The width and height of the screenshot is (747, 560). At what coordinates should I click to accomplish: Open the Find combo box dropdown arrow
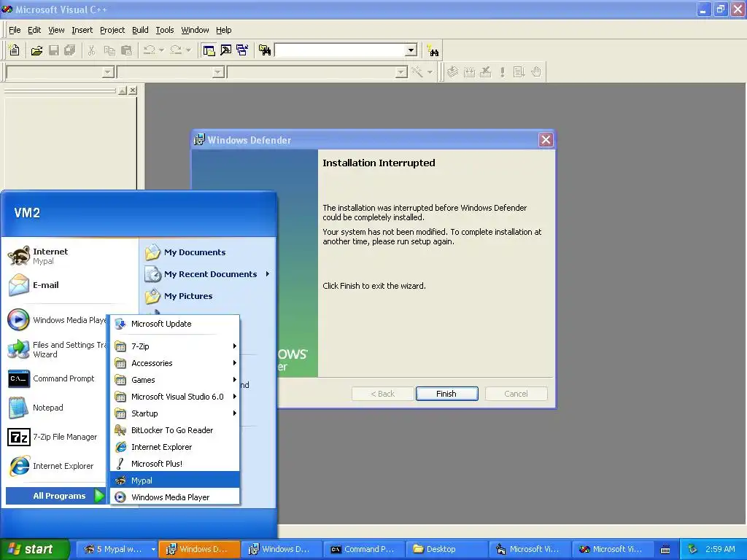[x=411, y=50]
